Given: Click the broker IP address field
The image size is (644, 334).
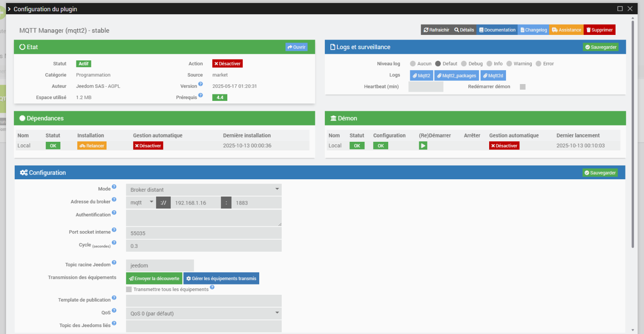Looking at the screenshot, I should pos(196,203).
